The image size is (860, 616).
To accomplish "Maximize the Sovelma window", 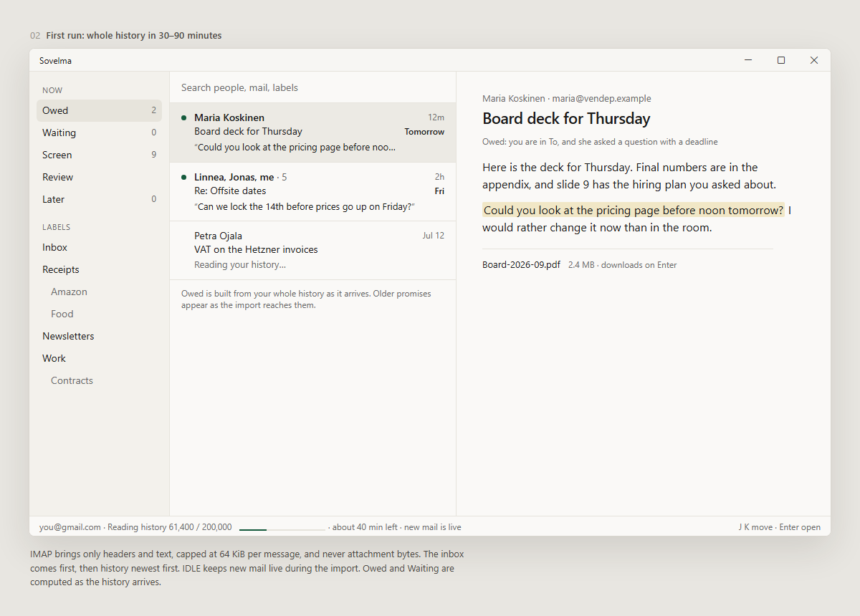I will [781, 60].
